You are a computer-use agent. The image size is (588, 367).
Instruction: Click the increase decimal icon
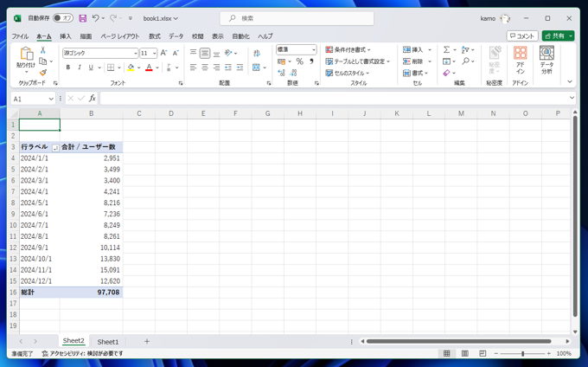pyautogui.click(x=281, y=73)
